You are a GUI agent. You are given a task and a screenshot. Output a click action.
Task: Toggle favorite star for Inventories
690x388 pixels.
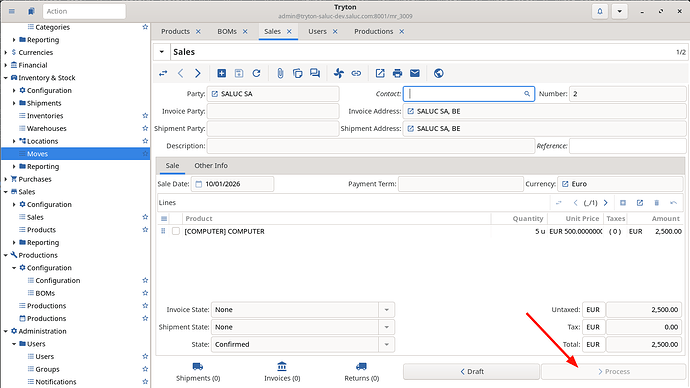point(145,116)
